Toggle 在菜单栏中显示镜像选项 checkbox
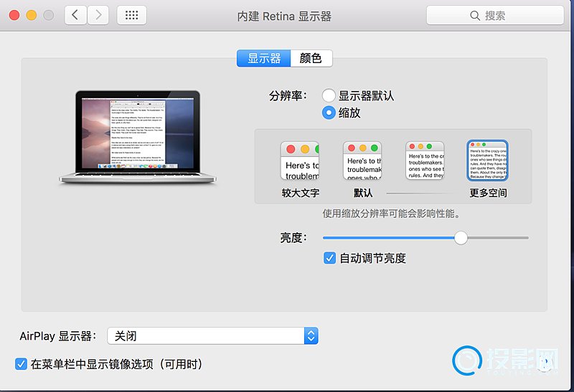Screen dimensions: 574x392 click(21, 364)
